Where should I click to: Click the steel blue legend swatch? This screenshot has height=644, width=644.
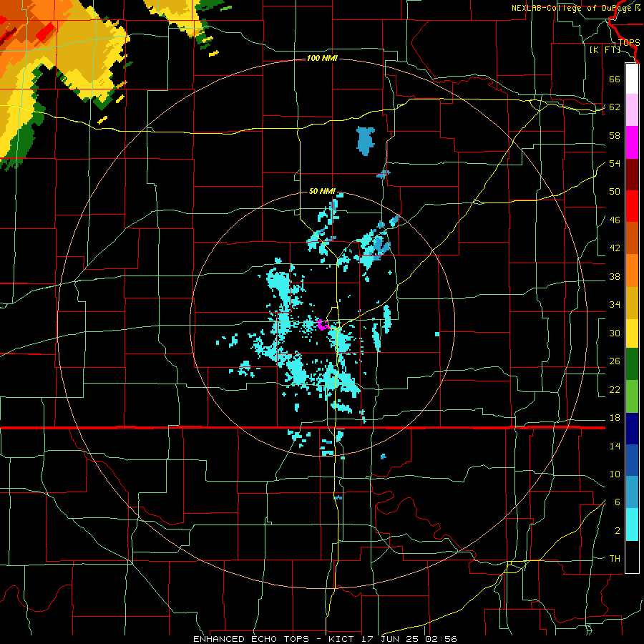click(x=632, y=492)
